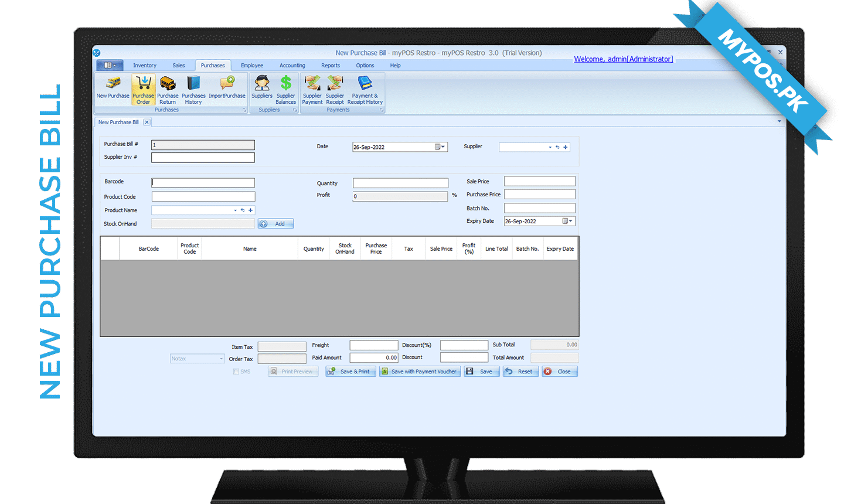Open the Product Name combo box
Viewport: 844px width, 504px height.
[x=236, y=210]
